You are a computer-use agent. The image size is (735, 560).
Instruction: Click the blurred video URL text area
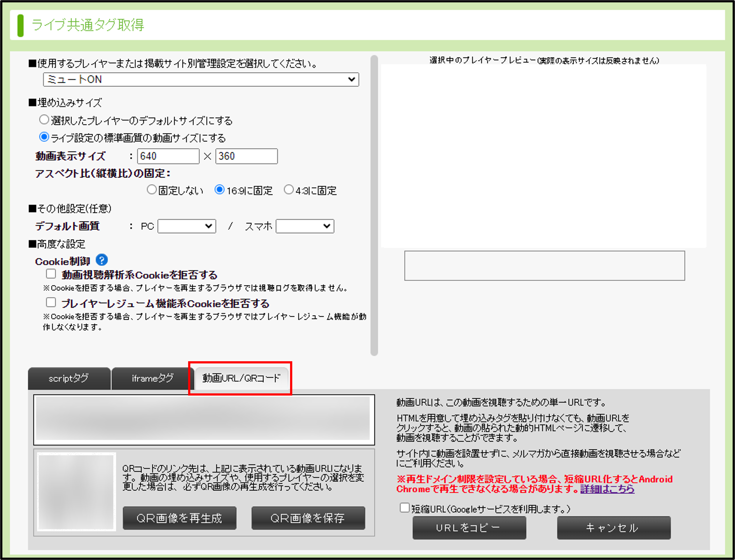click(204, 420)
